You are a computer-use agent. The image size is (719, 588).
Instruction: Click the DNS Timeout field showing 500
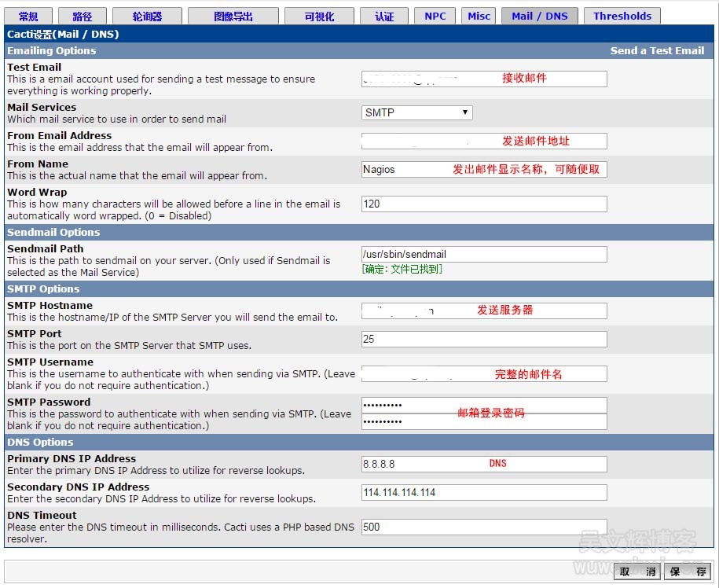click(x=484, y=527)
